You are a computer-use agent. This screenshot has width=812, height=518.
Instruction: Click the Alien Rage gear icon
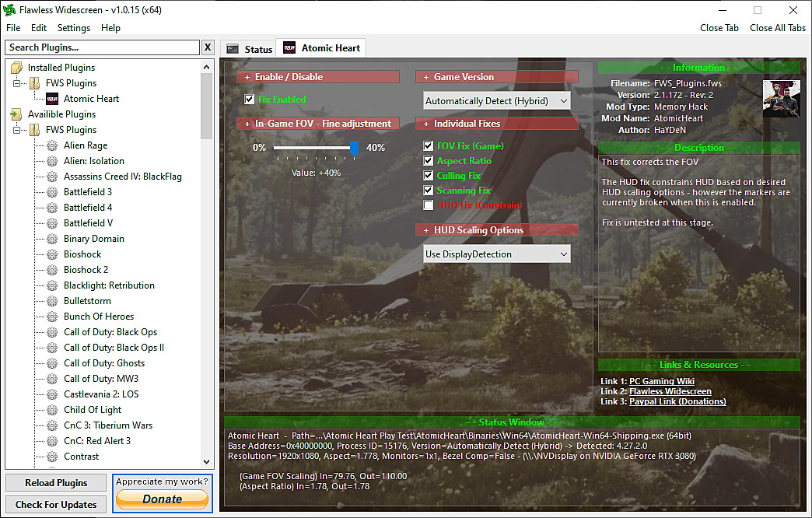[x=52, y=145]
